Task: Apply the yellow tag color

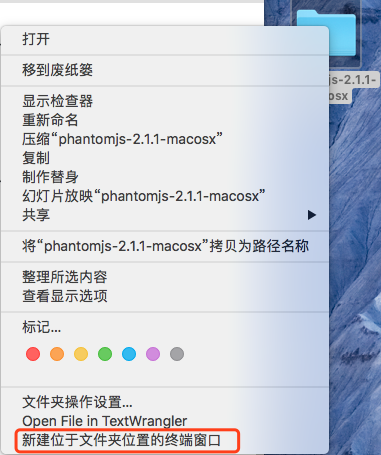Action: pyautogui.click(x=81, y=354)
